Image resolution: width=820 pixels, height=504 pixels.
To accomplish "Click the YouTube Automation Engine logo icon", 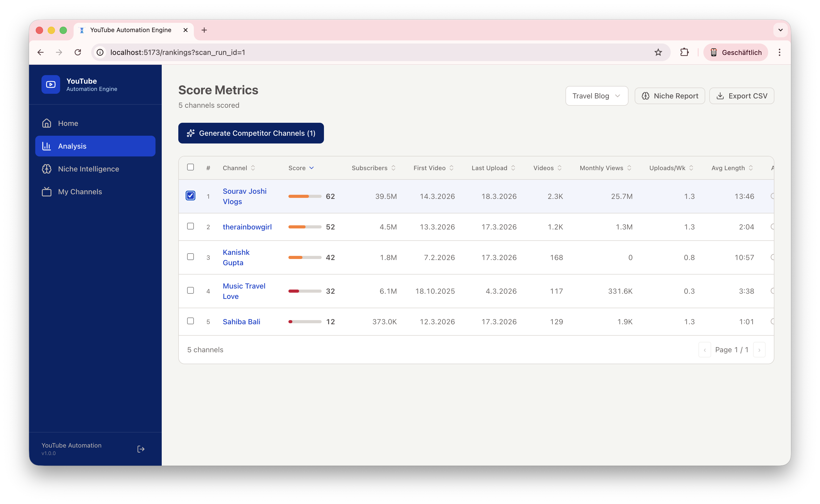I will pyautogui.click(x=51, y=84).
